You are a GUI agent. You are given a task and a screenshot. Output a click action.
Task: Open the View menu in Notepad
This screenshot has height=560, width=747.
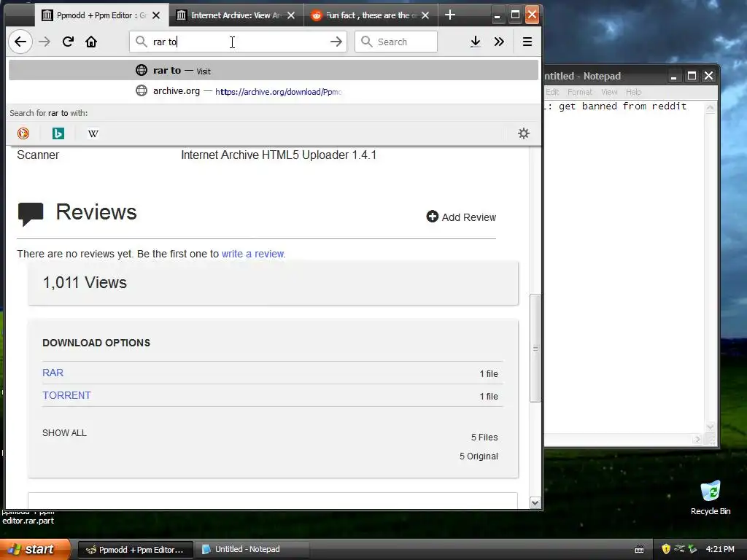(x=609, y=92)
